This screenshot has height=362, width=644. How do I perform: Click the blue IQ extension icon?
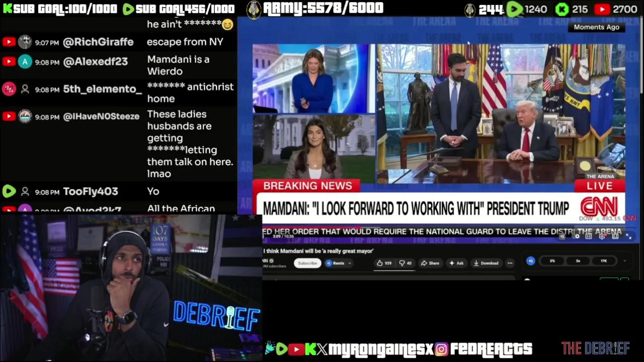(x=530, y=260)
